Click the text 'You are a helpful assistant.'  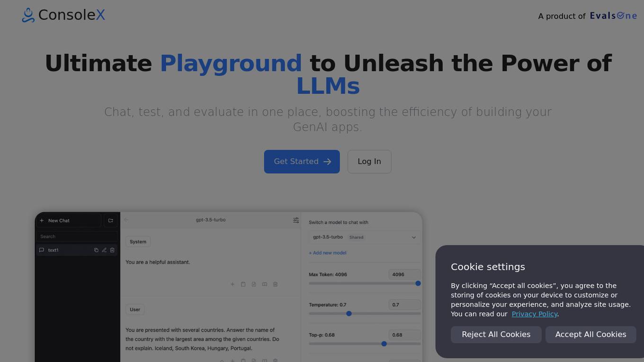click(x=158, y=262)
